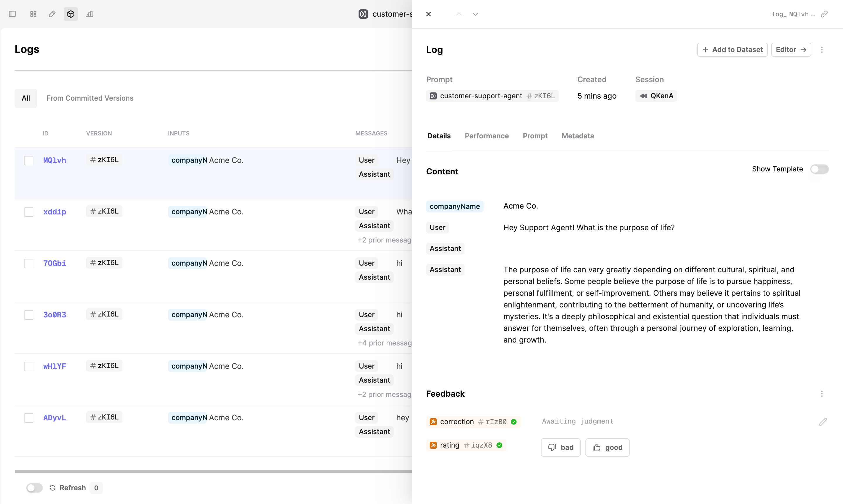Toggle the sidebar panel icon
Screen dimensions: 843x504
coord(13,14)
